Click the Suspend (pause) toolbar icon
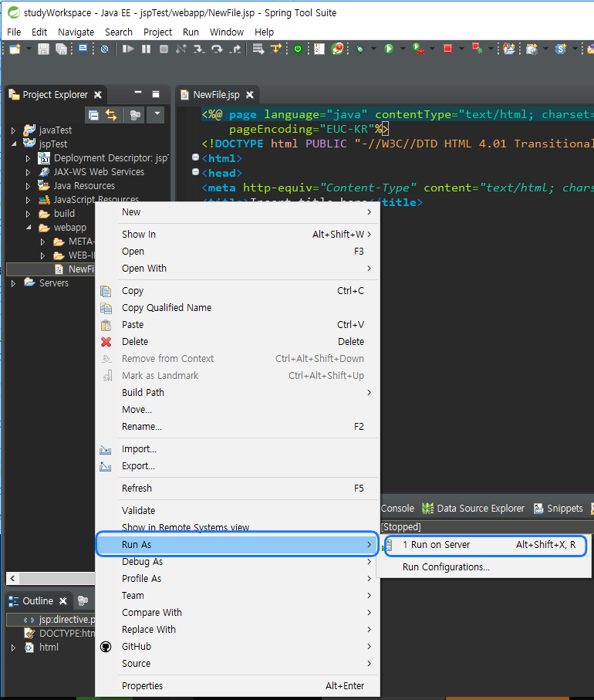This screenshot has height=700, width=594. tap(146, 49)
